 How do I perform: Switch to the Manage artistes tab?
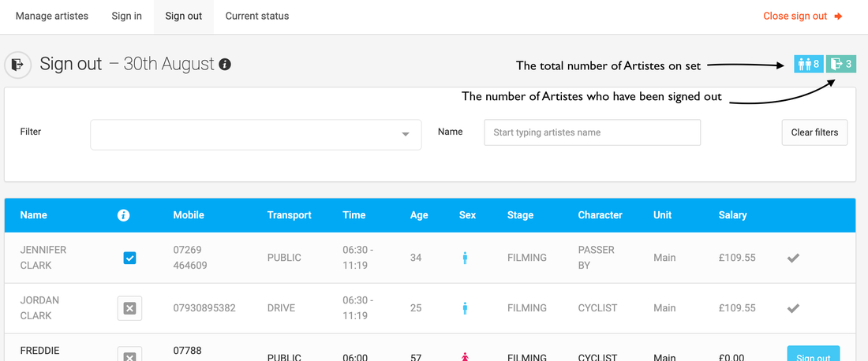pyautogui.click(x=52, y=17)
